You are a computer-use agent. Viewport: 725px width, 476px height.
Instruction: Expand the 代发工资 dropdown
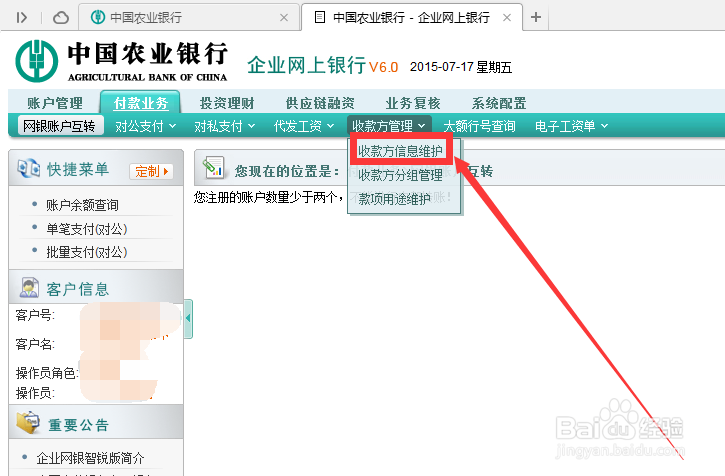click(x=303, y=126)
